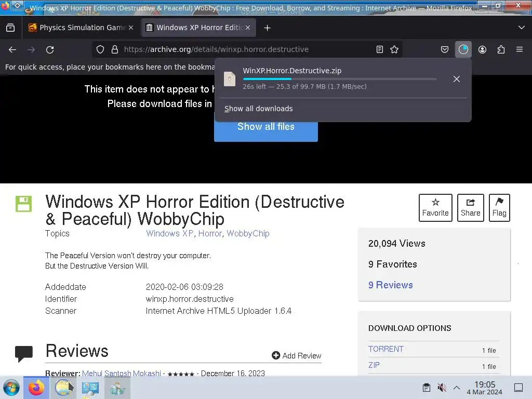Click the Show all files button
532x399 pixels.
266,127
